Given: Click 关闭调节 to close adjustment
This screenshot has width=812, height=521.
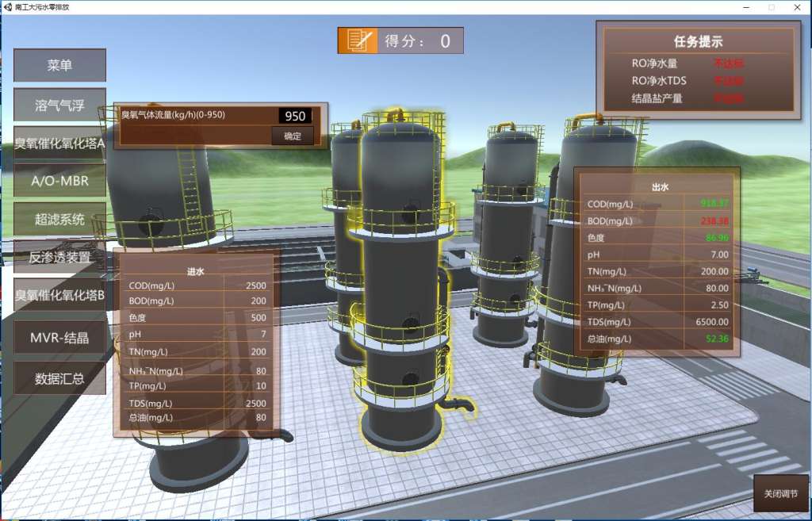Looking at the screenshot, I should pos(781,493).
